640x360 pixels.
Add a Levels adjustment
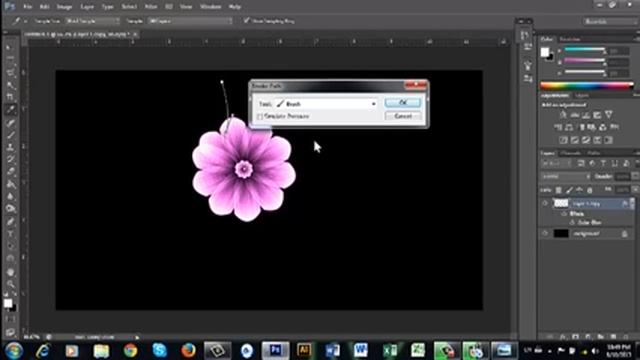click(x=575, y=115)
